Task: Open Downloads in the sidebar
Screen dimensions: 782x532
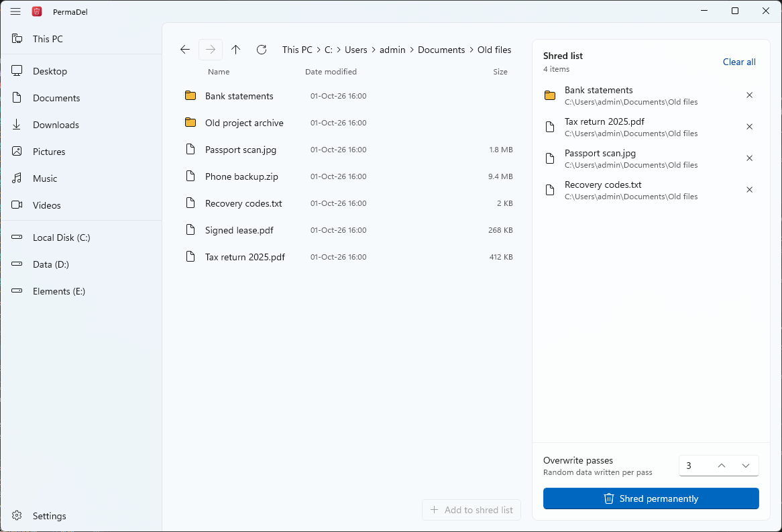Action: 81,125
